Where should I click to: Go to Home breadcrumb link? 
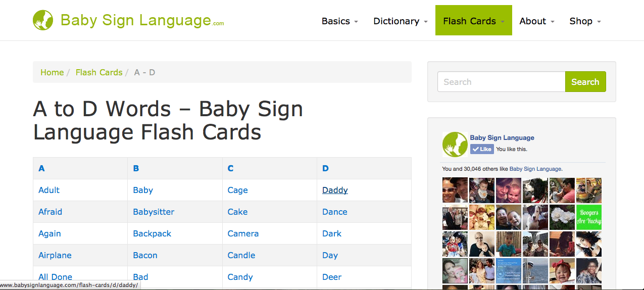point(52,72)
